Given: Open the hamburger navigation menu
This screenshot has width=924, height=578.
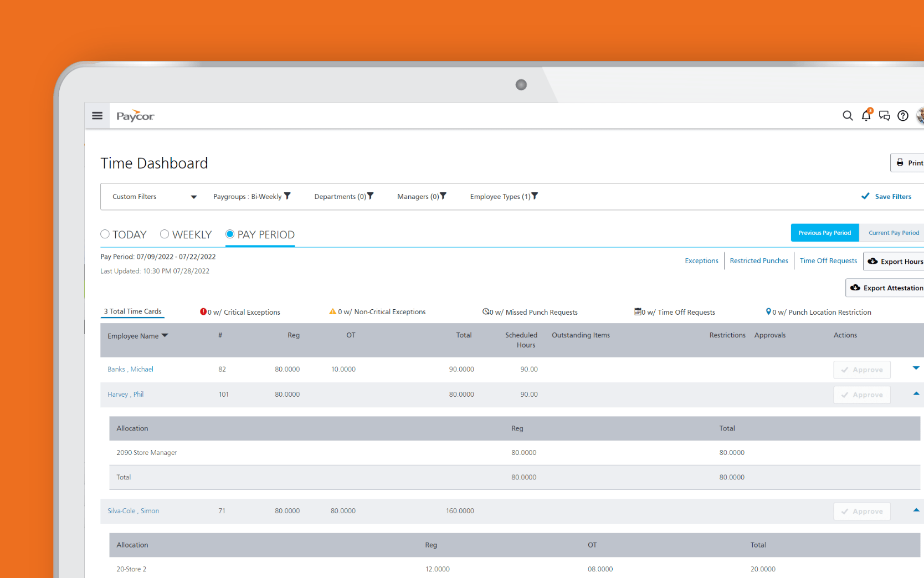Looking at the screenshot, I should [x=97, y=116].
